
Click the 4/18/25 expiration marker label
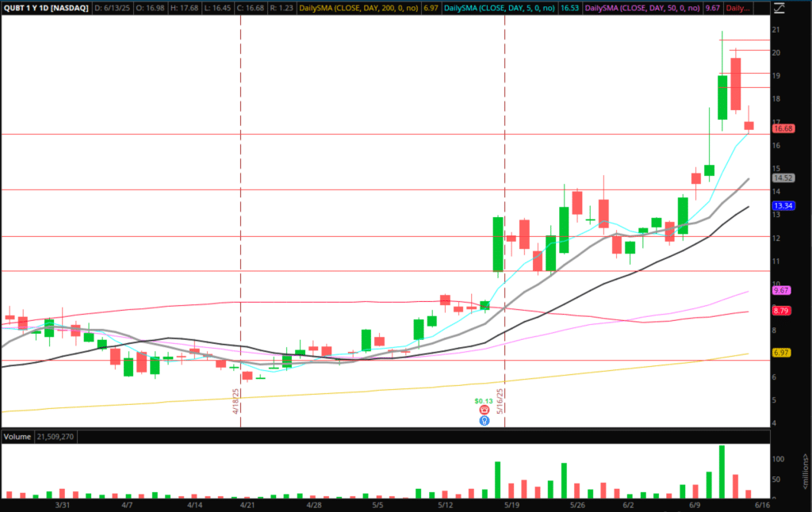coord(236,401)
